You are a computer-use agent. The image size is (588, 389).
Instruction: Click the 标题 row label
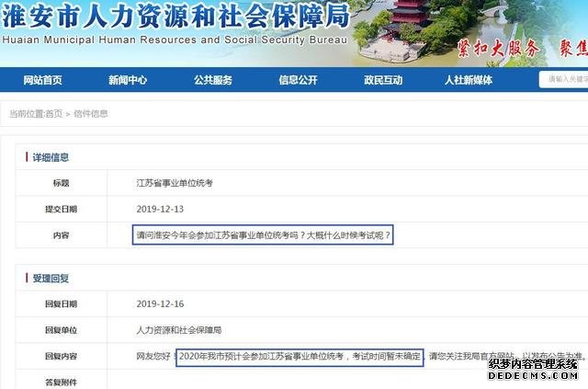click(62, 183)
